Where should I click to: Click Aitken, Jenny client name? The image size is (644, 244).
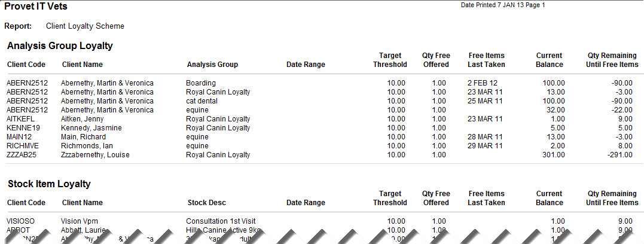pyautogui.click(x=82, y=119)
